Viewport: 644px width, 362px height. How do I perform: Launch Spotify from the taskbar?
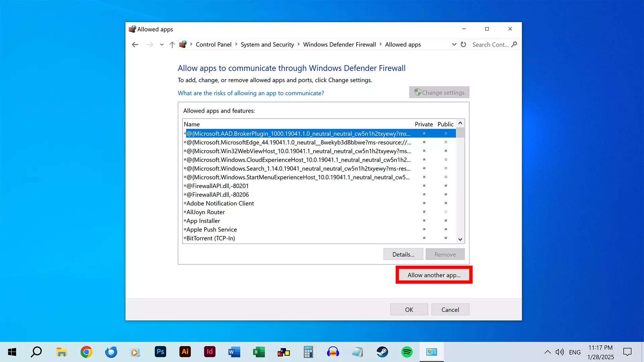tap(407, 352)
